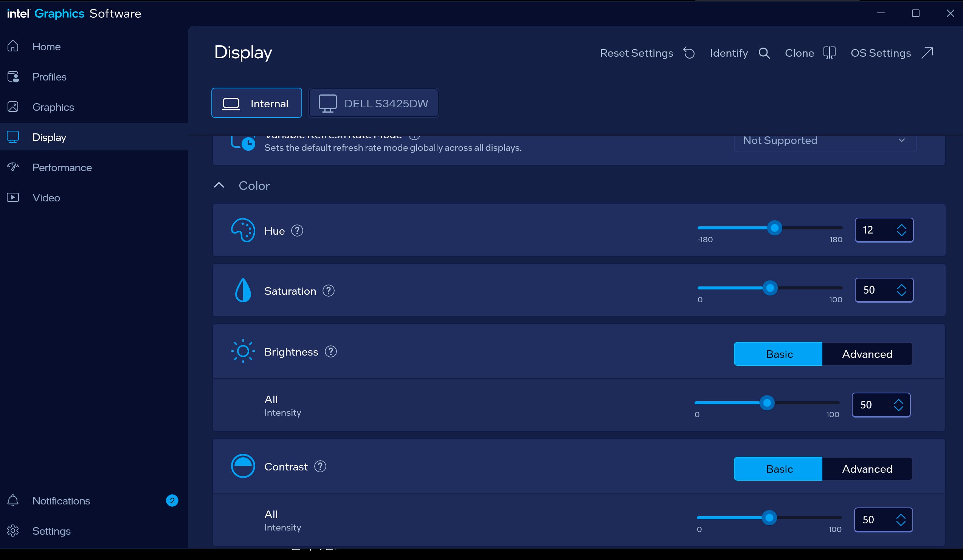Open Saturation help question mark
Image resolution: width=963 pixels, height=560 pixels.
coord(328,291)
